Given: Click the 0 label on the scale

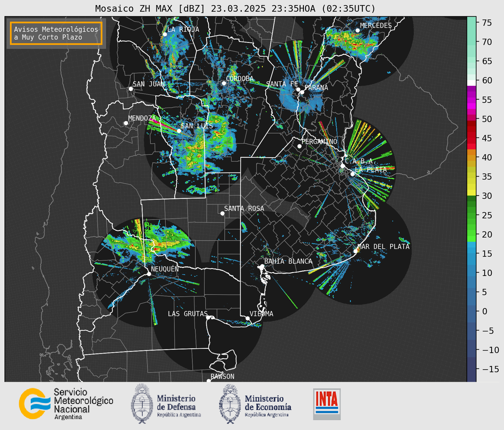Looking at the screenshot, I should tap(485, 311).
